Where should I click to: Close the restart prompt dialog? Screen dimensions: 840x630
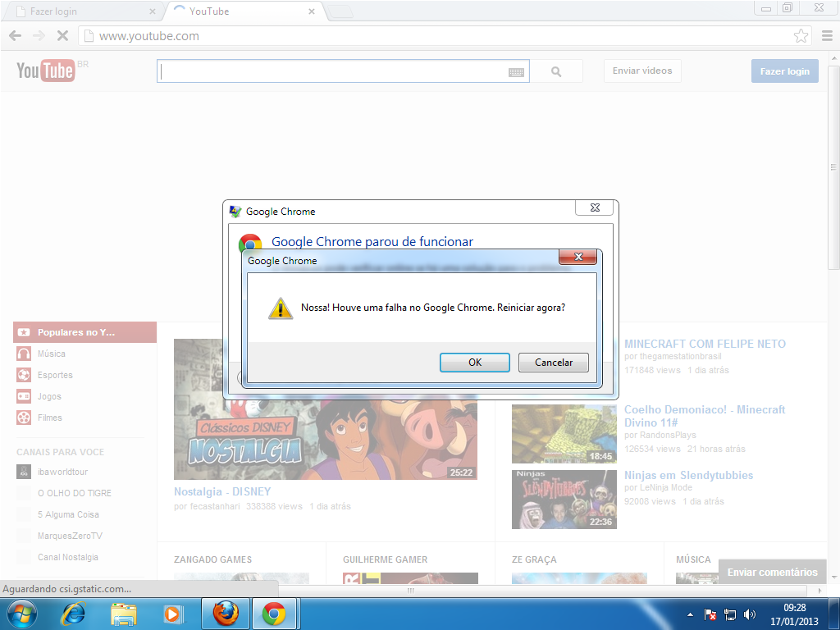578,257
